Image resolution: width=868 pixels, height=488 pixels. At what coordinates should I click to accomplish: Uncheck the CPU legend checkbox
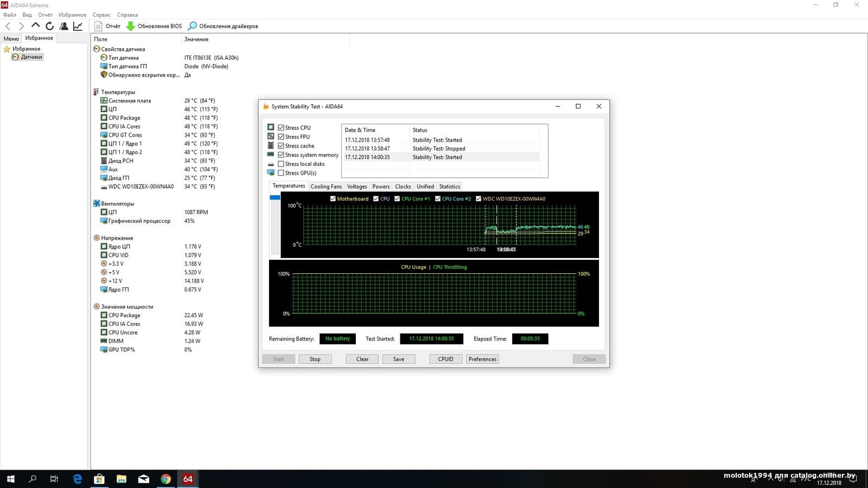[x=376, y=199]
